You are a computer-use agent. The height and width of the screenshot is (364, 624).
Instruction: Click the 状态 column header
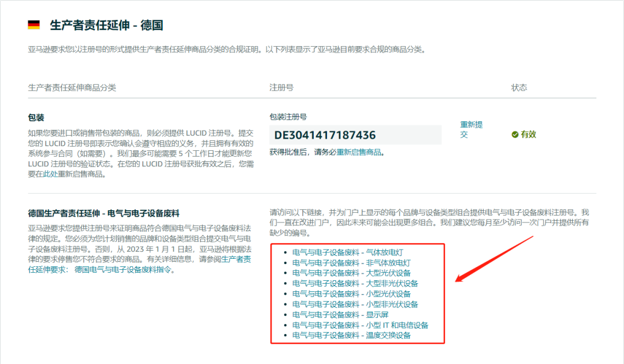coord(519,87)
